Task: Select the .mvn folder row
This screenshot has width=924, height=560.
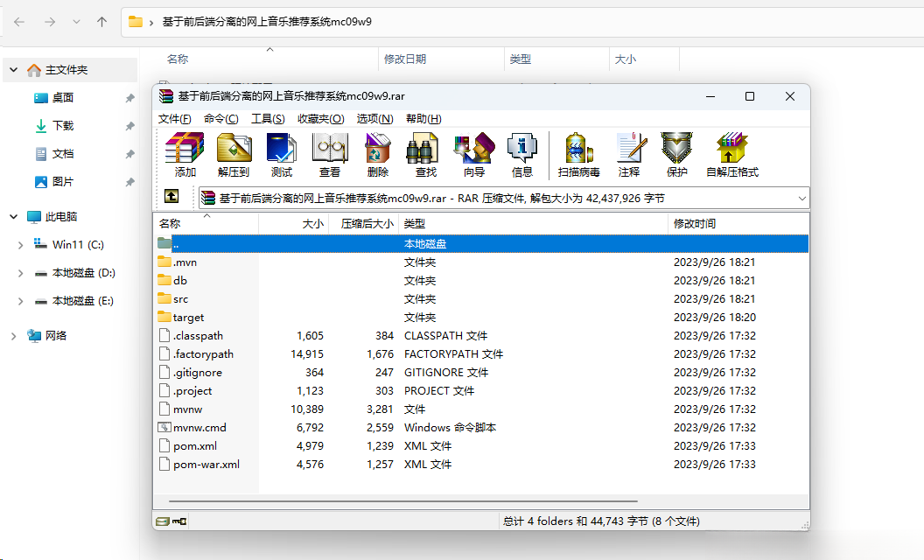Action: [481, 262]
